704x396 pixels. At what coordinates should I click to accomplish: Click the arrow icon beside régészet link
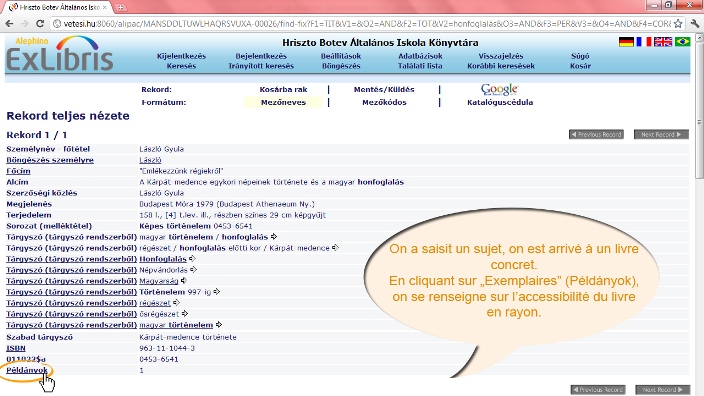point(176,303)
